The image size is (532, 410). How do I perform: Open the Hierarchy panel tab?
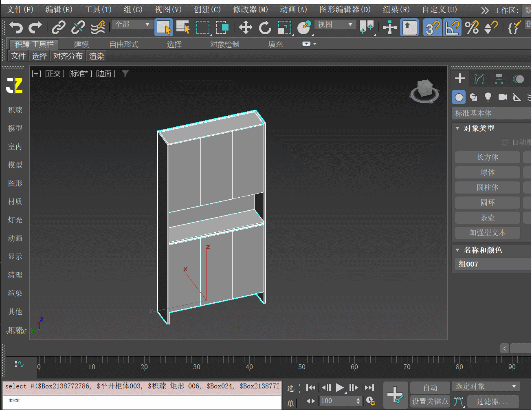click(x=499, y=79)
